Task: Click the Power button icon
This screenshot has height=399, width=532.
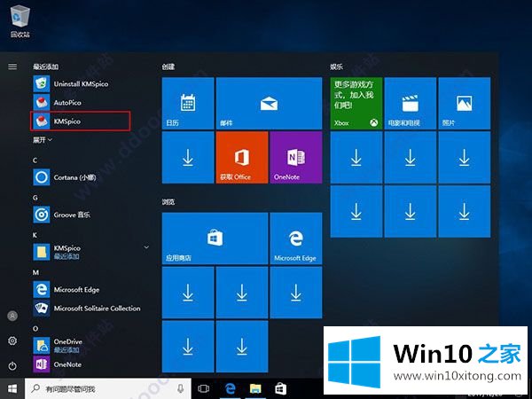Action: coord(12,366)
